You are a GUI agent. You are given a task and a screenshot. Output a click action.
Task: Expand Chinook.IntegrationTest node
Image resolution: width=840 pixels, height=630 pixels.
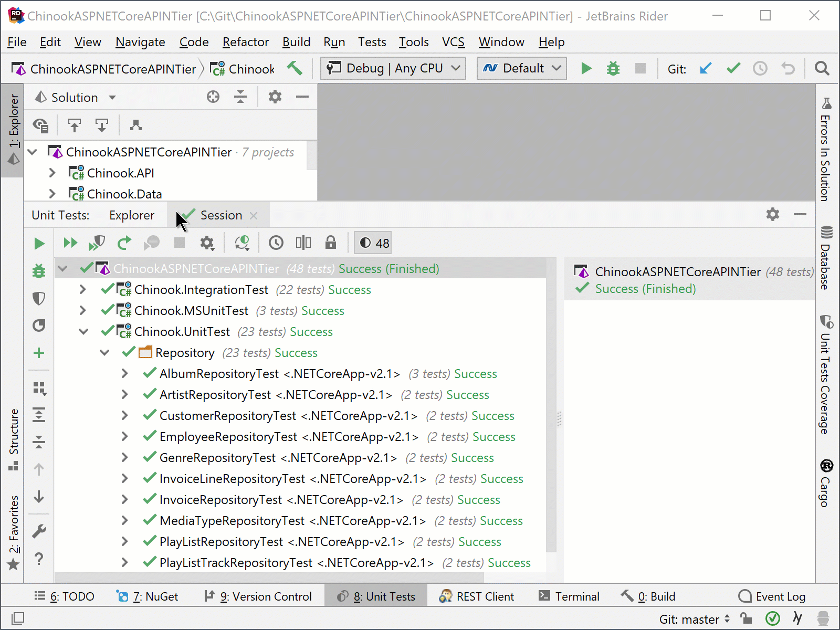pos(82,289)
